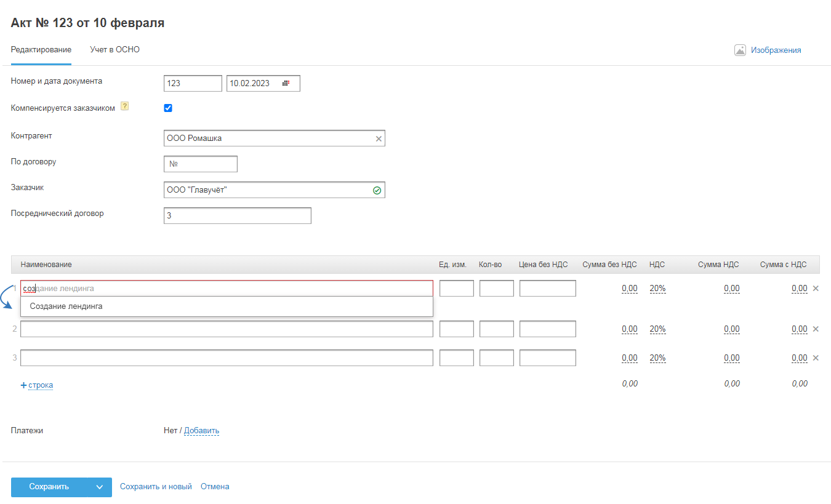Click the date field 10.02.2023
The image size is (831, 504).
pos(263,83)
